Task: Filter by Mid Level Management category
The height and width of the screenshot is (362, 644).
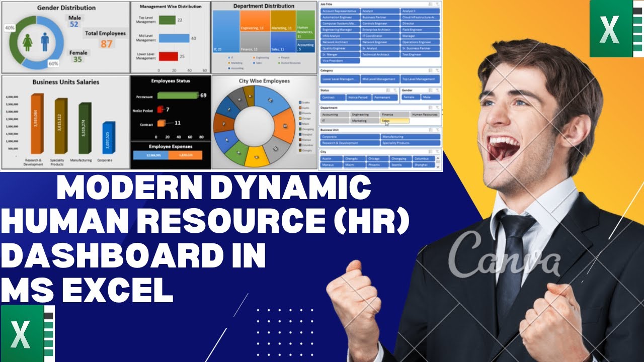Action: pyautogui.click(x=380, y=79)
